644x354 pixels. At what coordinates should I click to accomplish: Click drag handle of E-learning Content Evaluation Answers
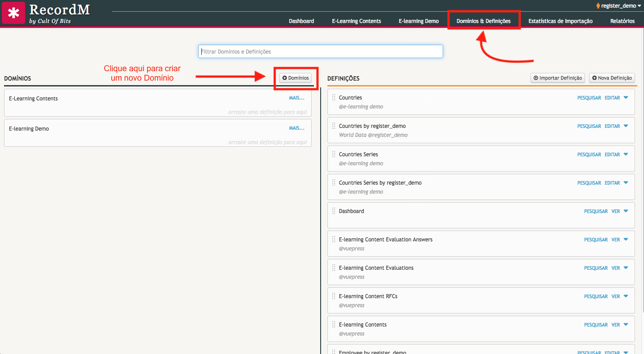point(334,240)
